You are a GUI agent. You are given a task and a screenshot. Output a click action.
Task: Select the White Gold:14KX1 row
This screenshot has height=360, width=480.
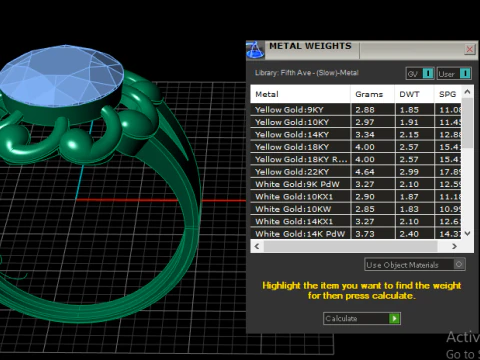click(x=356, y=221)
